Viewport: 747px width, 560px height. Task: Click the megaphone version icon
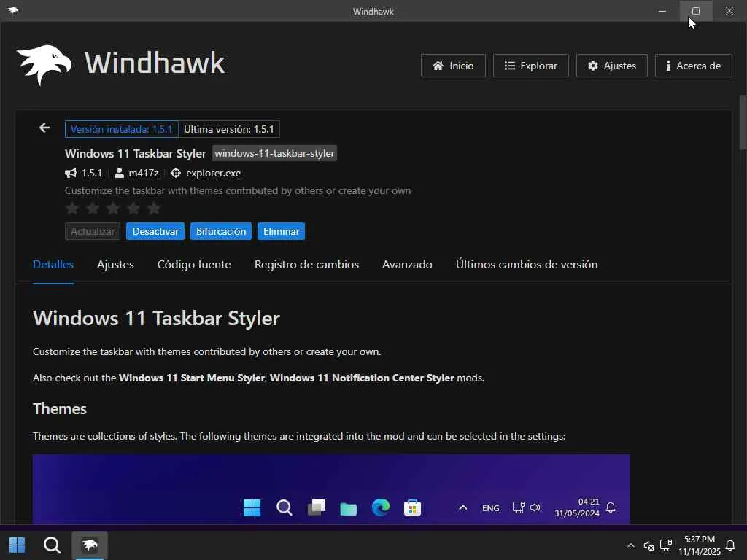(71, 173)
